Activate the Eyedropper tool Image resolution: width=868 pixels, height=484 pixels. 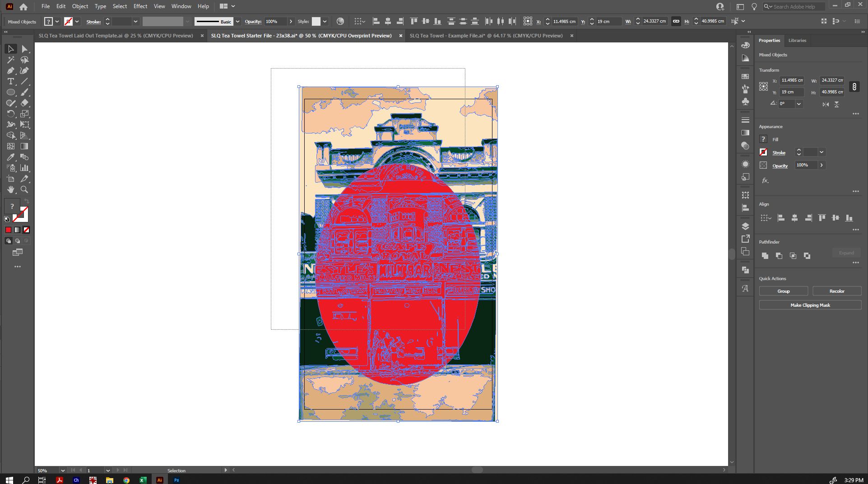click(11, 157)
